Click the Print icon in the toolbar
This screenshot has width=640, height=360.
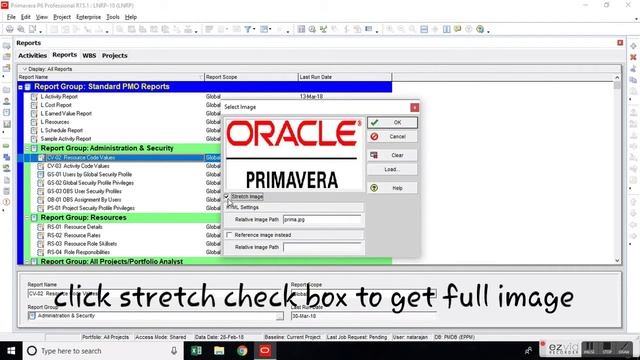[x=9, y=29]
